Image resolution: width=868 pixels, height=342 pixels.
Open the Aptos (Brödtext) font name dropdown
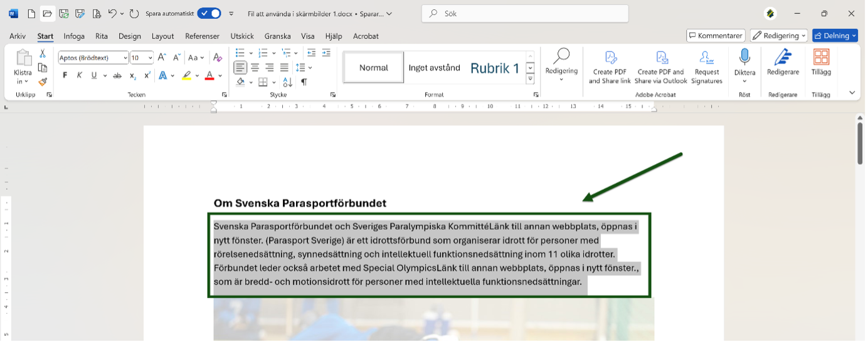[x=125, y=58]
